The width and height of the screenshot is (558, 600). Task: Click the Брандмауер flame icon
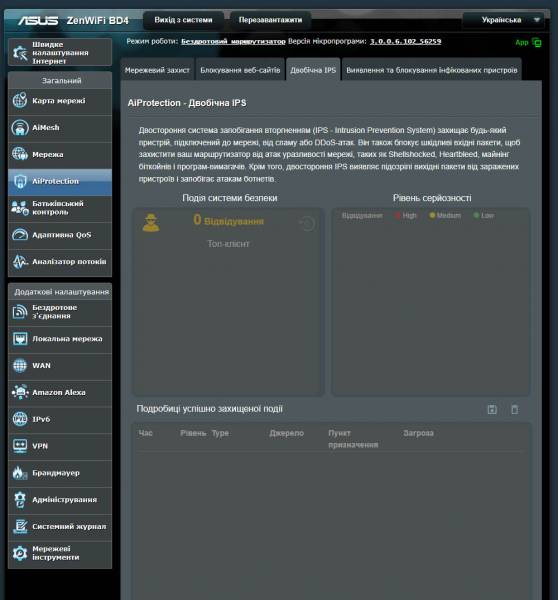click(x=20, y=473)
